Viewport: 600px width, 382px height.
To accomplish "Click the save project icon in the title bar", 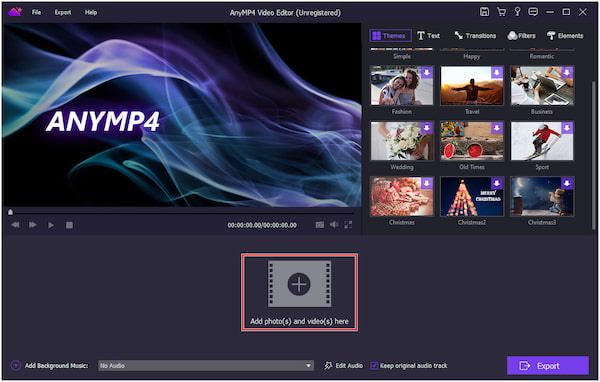I will pyautogui.click(x=484, y=12).
